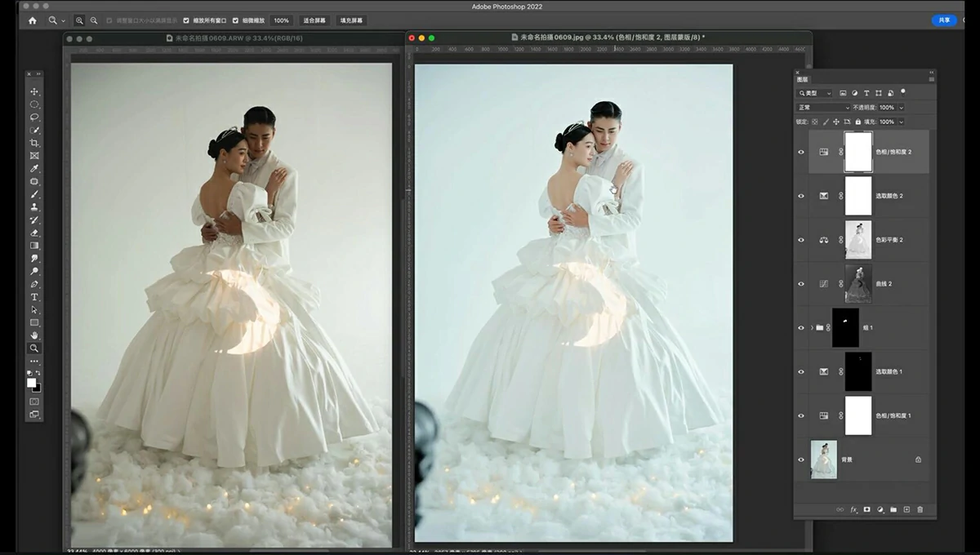
Task: Open layer filter 类型 dropdown
Action: 815,93
